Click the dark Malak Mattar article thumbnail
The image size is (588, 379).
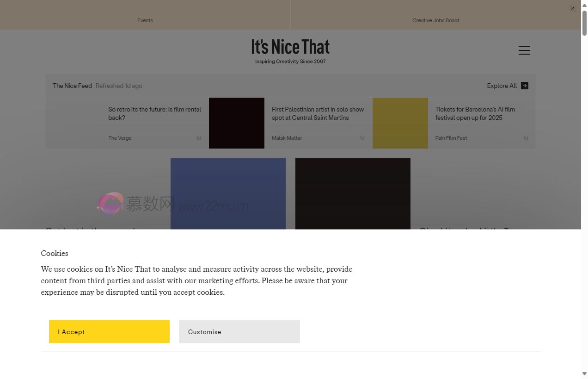pos(236,123)
